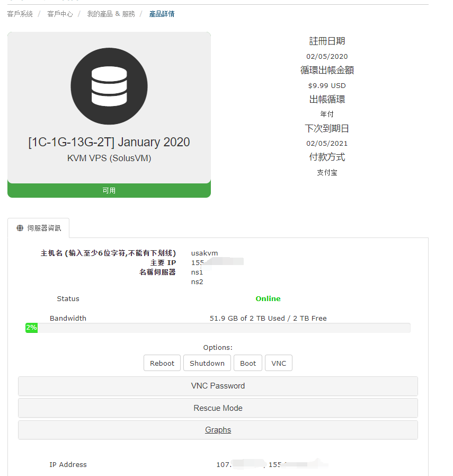Click the 支付宝 payment method text
The image size is (453, 476).
327,172
